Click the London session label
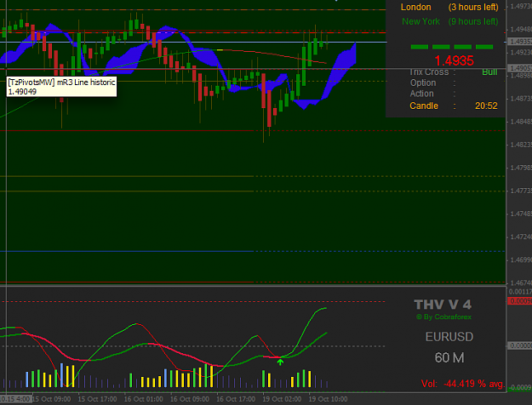Viewport: 532px width, 405px height. pyautogui.click(x=415, y=7)
